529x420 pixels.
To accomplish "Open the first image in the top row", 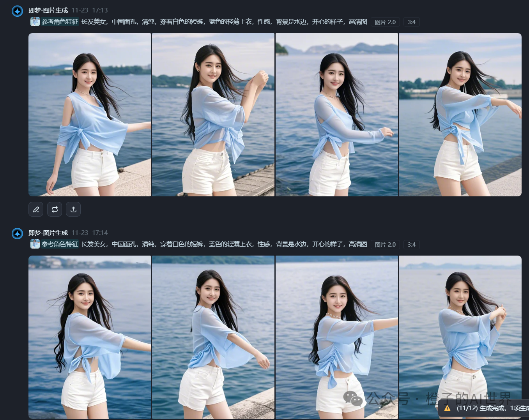I will click(x=90, y=115).
